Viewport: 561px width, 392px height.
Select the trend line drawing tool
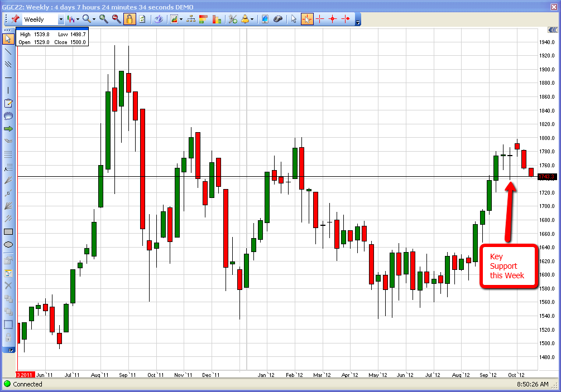click(8, 51)
